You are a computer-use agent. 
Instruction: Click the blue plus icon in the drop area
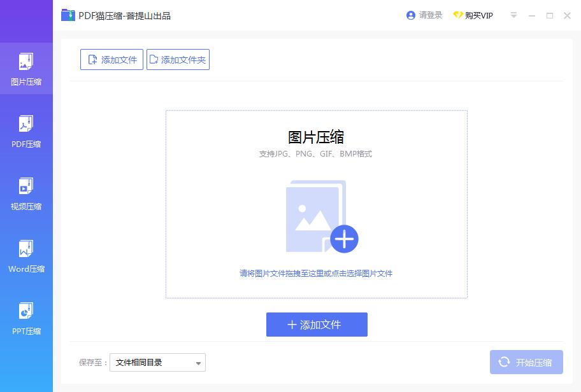345,239
